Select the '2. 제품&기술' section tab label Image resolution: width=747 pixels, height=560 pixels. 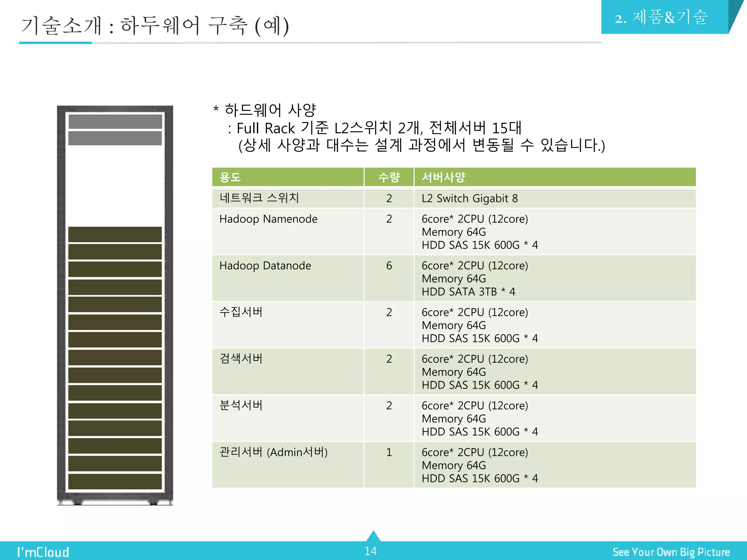click(x=661, y=17)
